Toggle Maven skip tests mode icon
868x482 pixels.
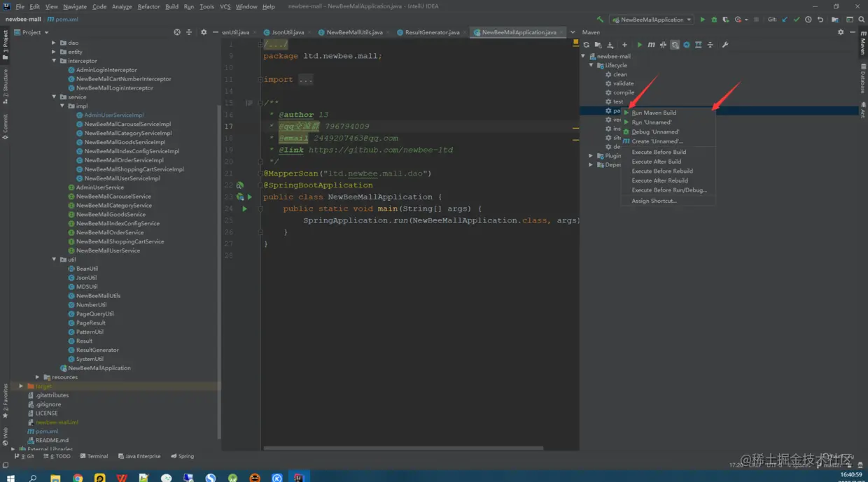(x=687, y=45)
